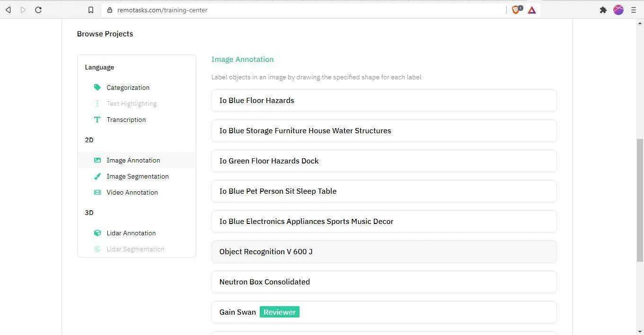644x335 pixels.
Task: Open Io Blue Electronics Appliances Sports Music Decor
Action: coord(384,222)
